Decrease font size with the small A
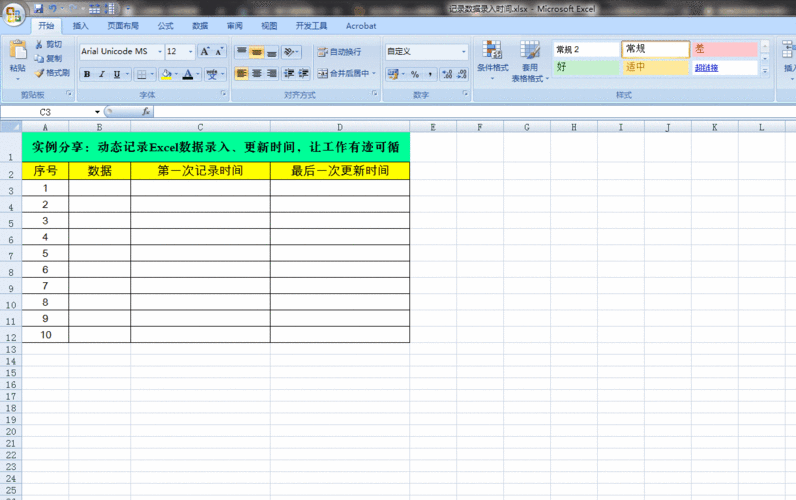 [x=219, y=51]
